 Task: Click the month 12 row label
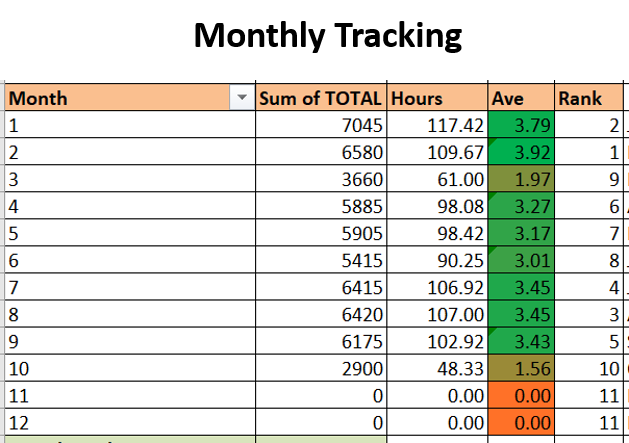pyautogui.click(x=128, y=423)
